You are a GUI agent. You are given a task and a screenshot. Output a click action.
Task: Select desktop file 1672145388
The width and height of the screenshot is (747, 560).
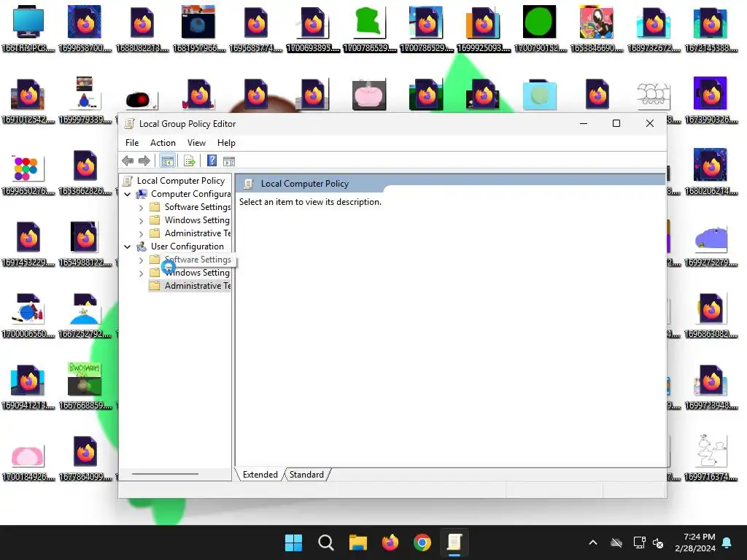pos(711,28)
